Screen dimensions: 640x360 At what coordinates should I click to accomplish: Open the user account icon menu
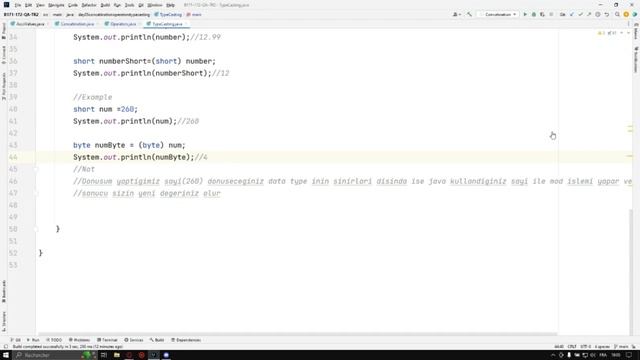click(457, 14)
